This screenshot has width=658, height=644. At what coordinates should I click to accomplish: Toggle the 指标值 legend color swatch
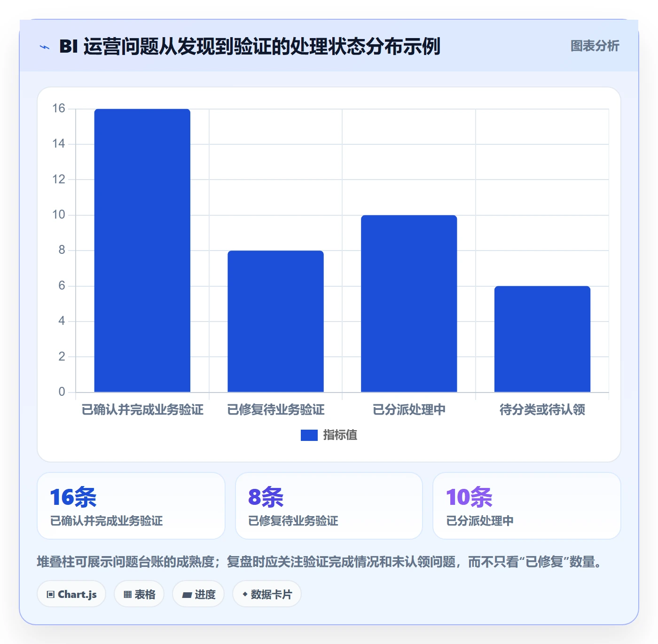(309, 435)
